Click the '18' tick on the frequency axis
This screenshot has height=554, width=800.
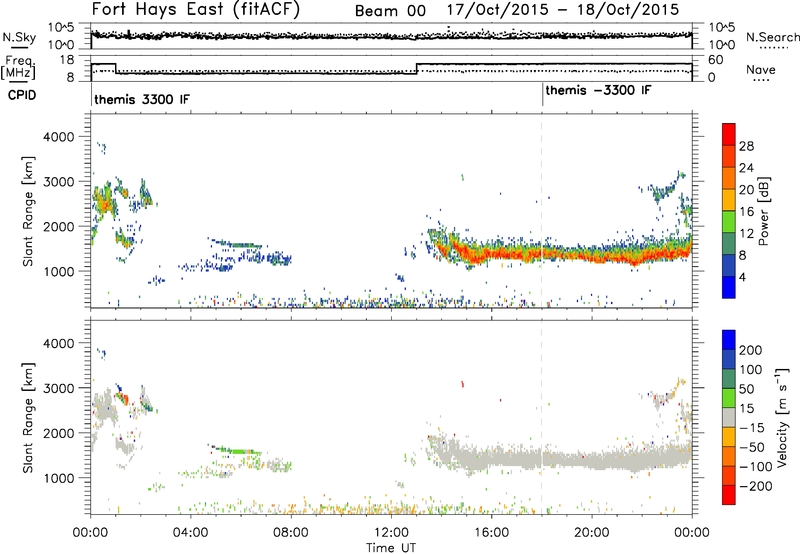pyautogui.click(x=67, y=60)
